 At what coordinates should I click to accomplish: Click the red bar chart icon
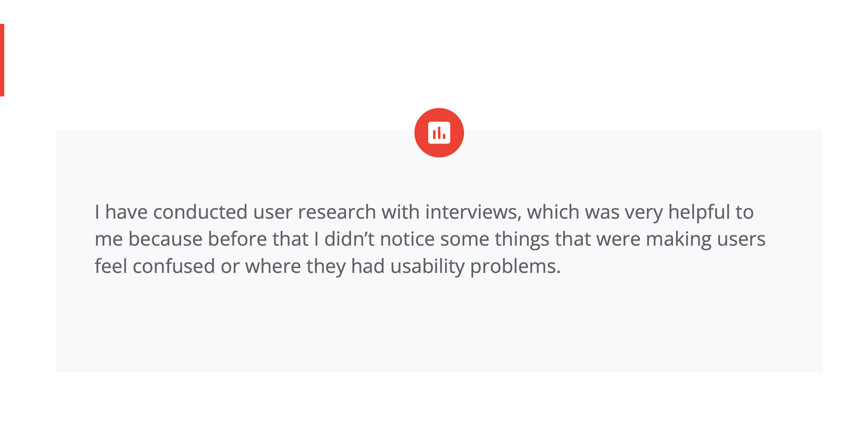pos(439,133)
